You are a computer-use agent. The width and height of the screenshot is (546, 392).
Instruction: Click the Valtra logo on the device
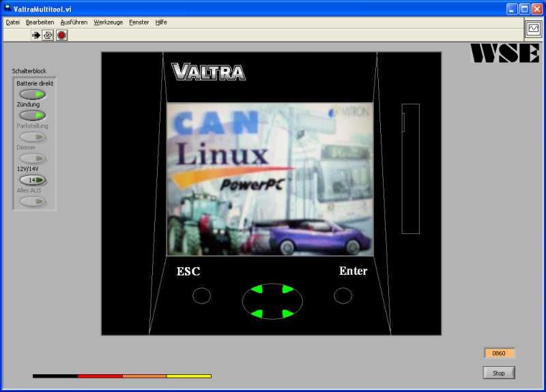coord(208,72)
